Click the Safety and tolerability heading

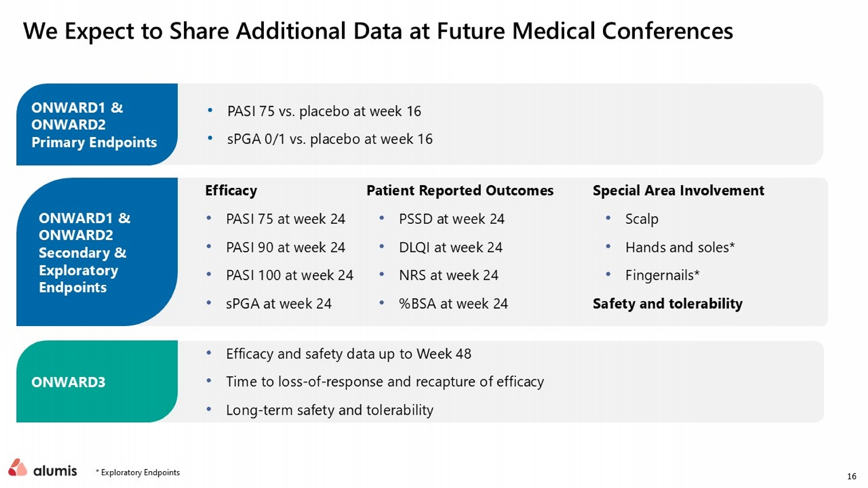coord(667,304)
